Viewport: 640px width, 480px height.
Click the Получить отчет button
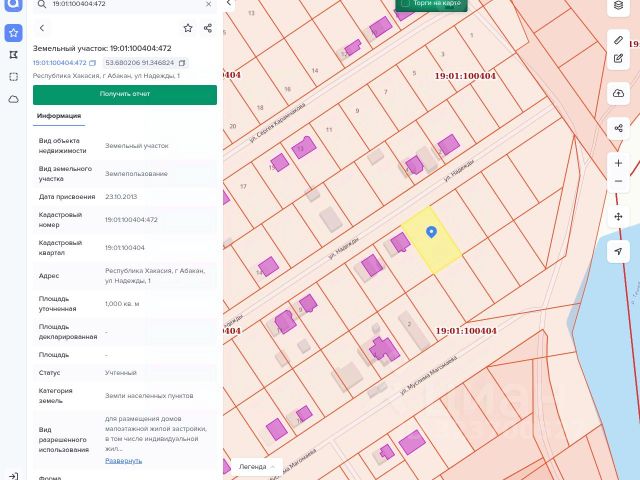coord(125,95)
